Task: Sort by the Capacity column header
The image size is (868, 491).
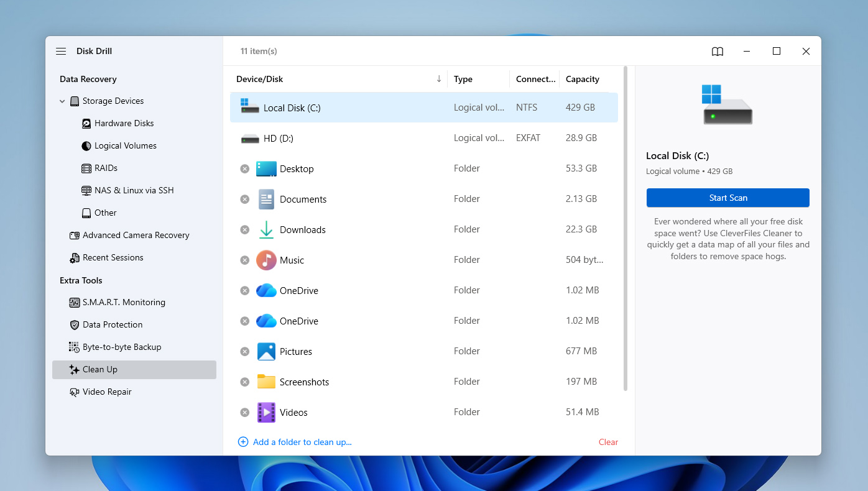Action: click(x=583, y=80)
